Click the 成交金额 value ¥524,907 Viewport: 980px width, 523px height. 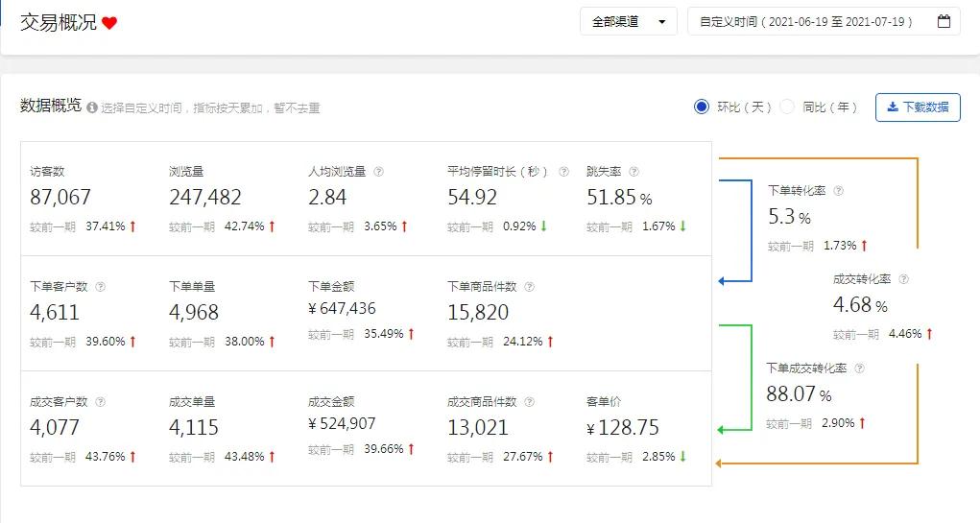coord(342,423)
